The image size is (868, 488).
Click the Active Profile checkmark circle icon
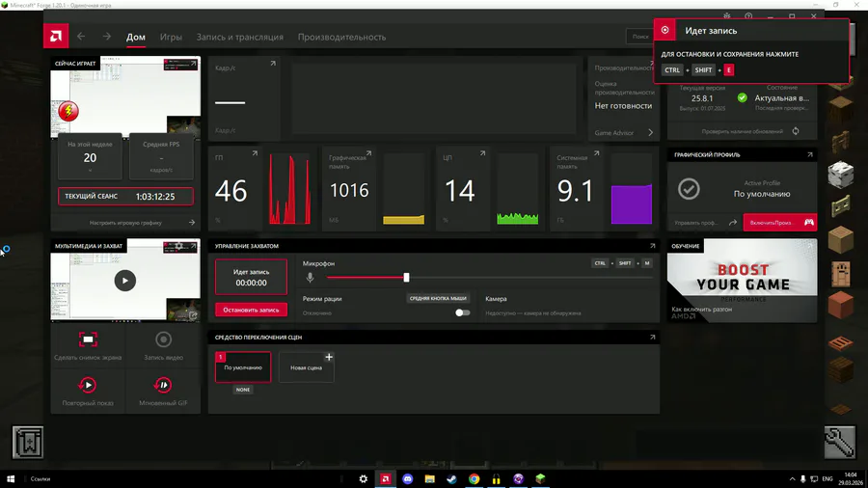pos(689,189)
